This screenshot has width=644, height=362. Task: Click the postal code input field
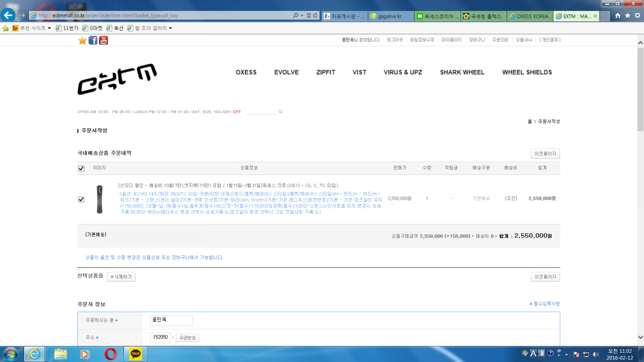coord(160,337)
